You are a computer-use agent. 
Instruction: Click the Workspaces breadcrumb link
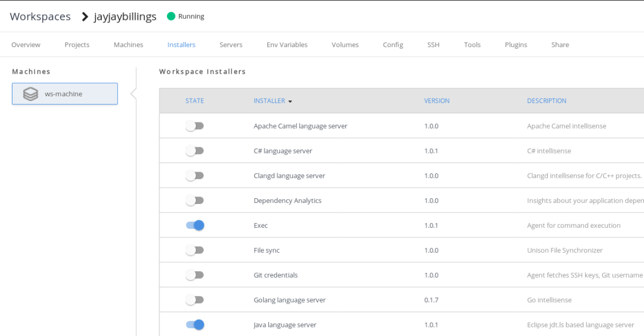coord(40,16)
